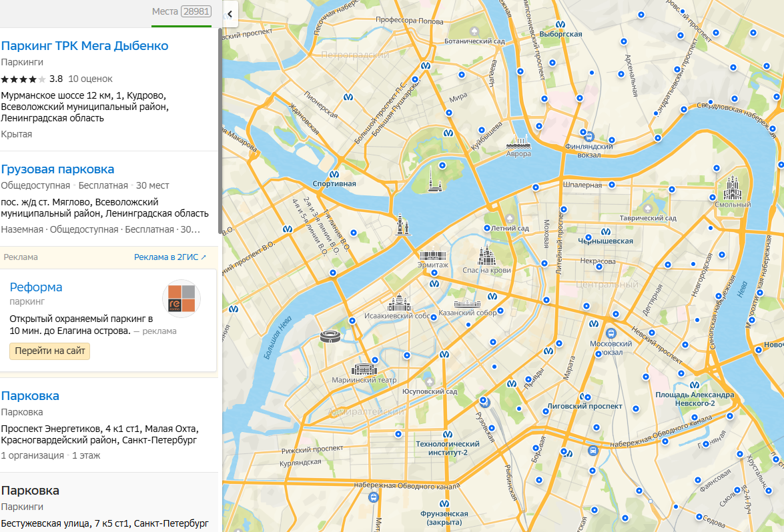Click the Московский вокзал station icon

[x=611, y=333]
